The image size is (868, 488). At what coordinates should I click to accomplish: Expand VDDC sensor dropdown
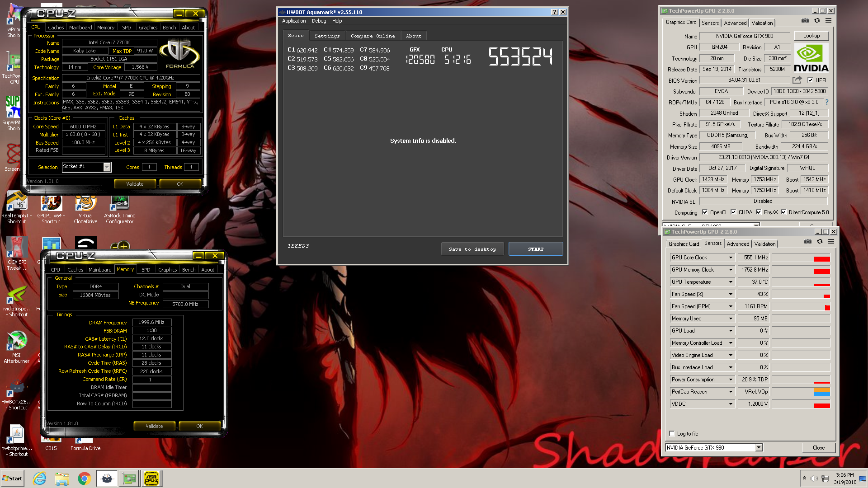pos(731,404)
